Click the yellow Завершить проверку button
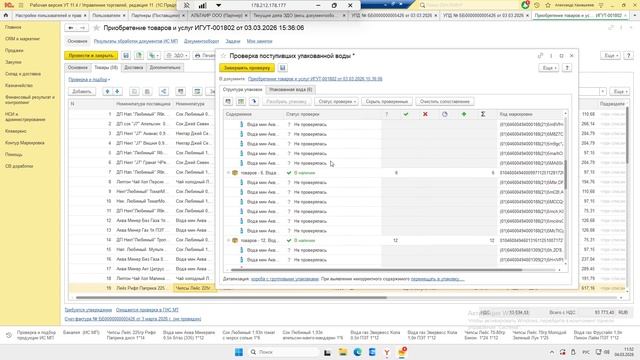This screenshot has width=640, height=360. (247, 68)
